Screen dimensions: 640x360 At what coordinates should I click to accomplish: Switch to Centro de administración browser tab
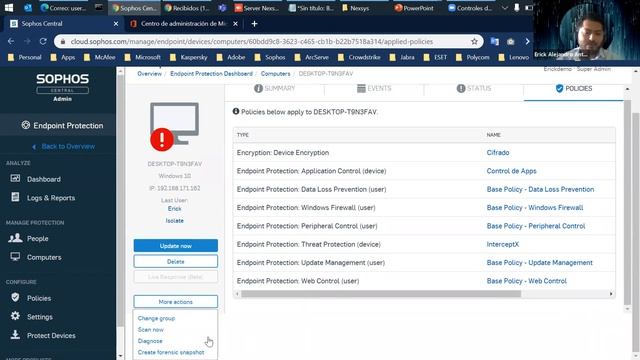coord(183,24)
